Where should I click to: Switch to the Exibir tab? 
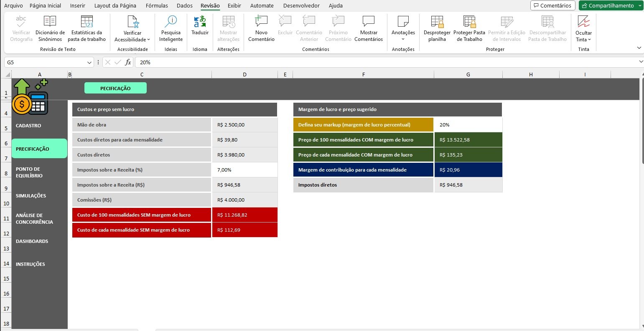pos(234,5)
